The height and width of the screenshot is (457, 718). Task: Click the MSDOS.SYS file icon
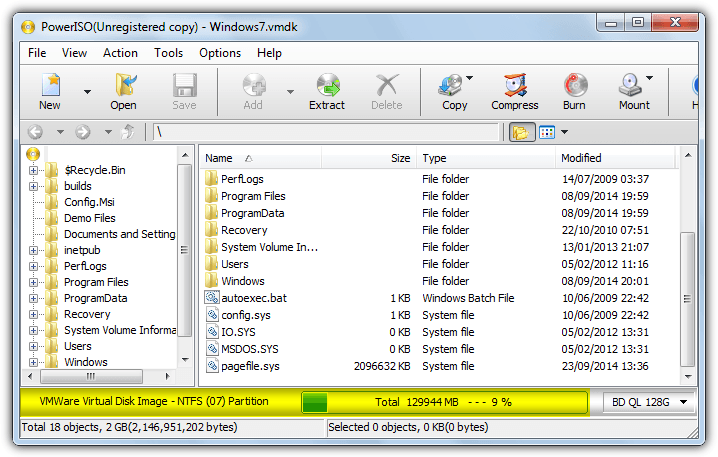(x=212, y=349)
